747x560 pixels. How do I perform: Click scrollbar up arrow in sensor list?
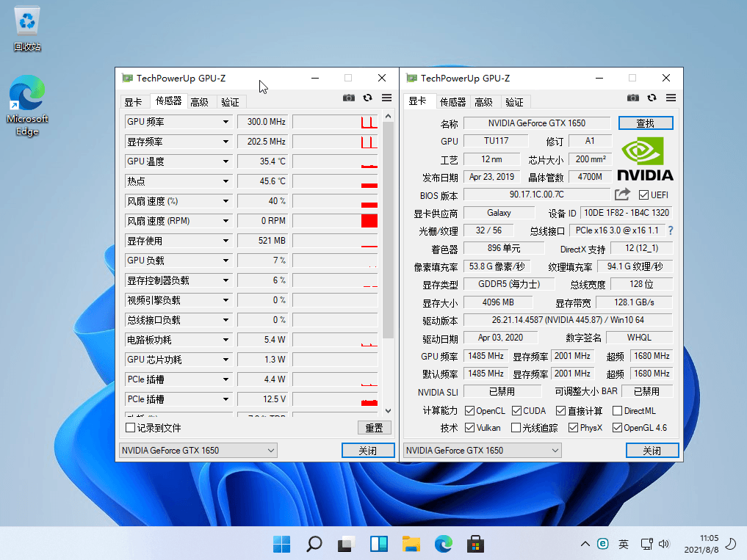click(389, 116)
